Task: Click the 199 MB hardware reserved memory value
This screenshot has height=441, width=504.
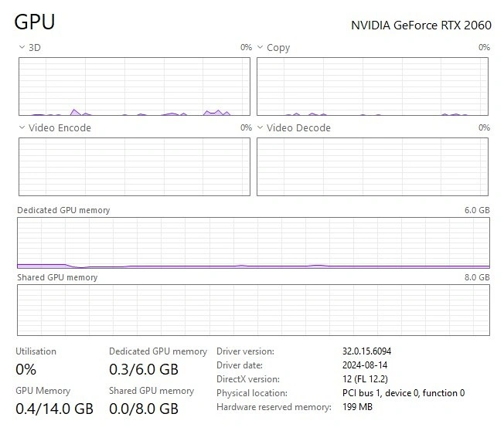Action: coord(357,407)
